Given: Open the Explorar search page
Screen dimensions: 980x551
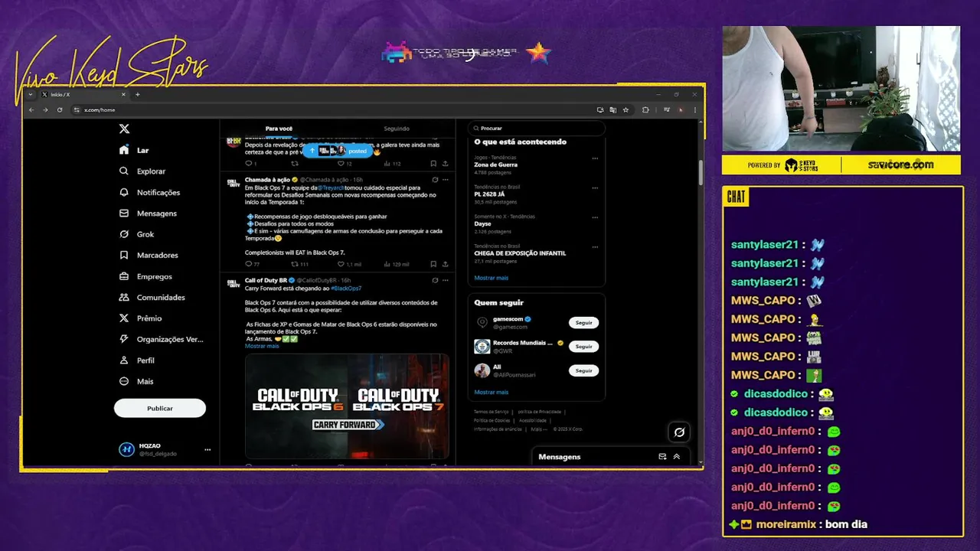Looking at the screenshot, I should (x=142, y=171).
